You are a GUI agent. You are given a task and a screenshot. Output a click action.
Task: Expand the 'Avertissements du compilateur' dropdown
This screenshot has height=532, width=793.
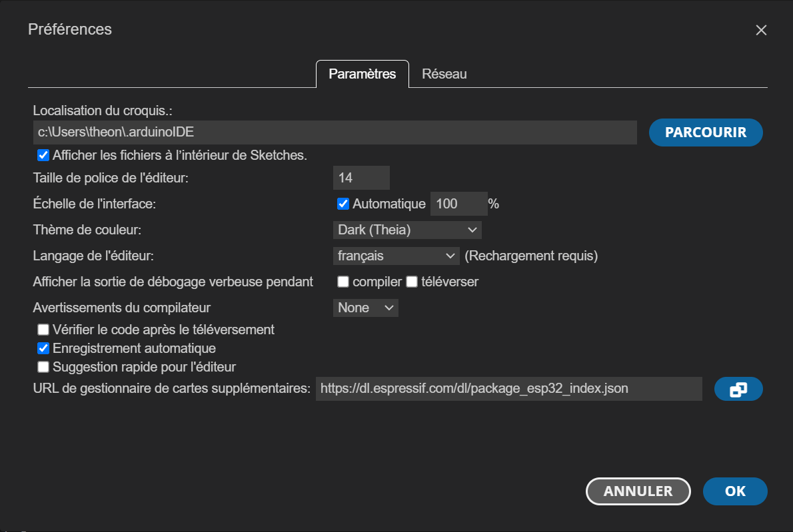[365, 308]
